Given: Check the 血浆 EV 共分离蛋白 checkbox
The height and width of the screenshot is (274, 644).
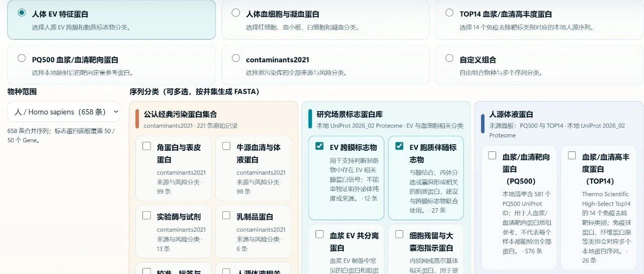Looking at the screenshot, I should pos(319,234).
